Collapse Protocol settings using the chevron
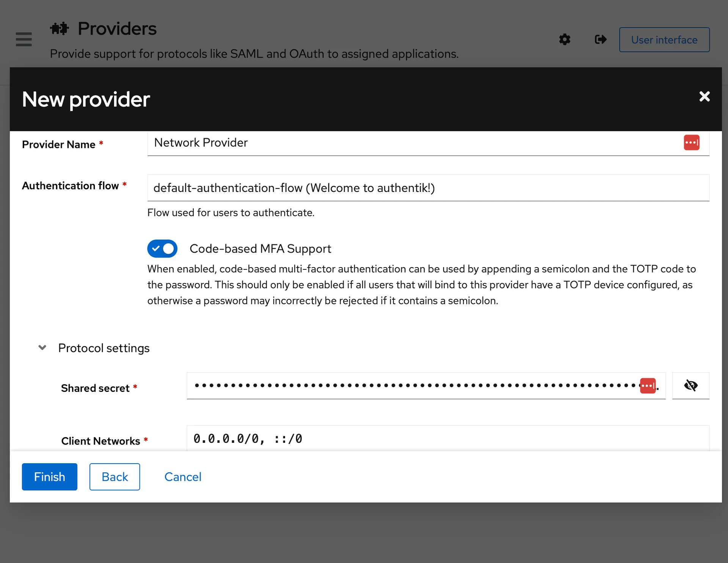 [42, 348]
